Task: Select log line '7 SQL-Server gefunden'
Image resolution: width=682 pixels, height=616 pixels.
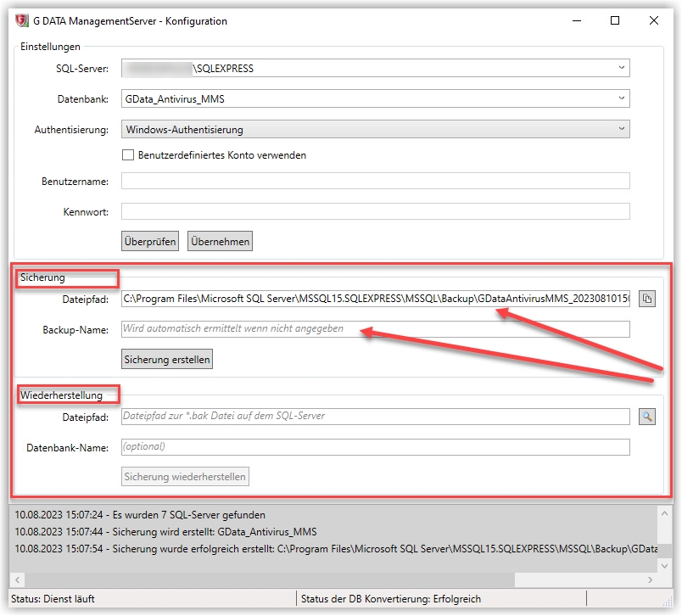Action: click(x=140, y=515)
